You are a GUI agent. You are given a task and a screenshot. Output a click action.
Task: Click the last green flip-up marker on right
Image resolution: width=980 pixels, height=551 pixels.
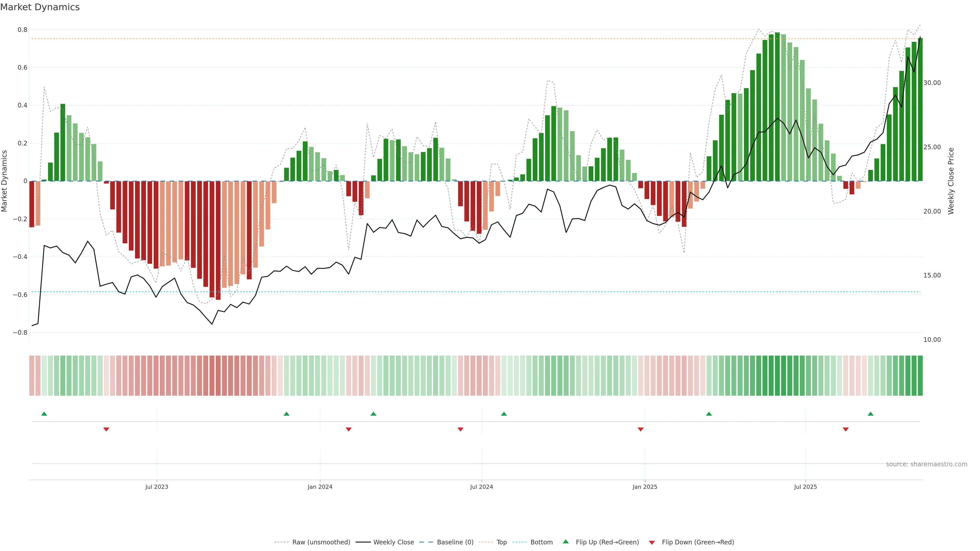[x=871, y=414]
